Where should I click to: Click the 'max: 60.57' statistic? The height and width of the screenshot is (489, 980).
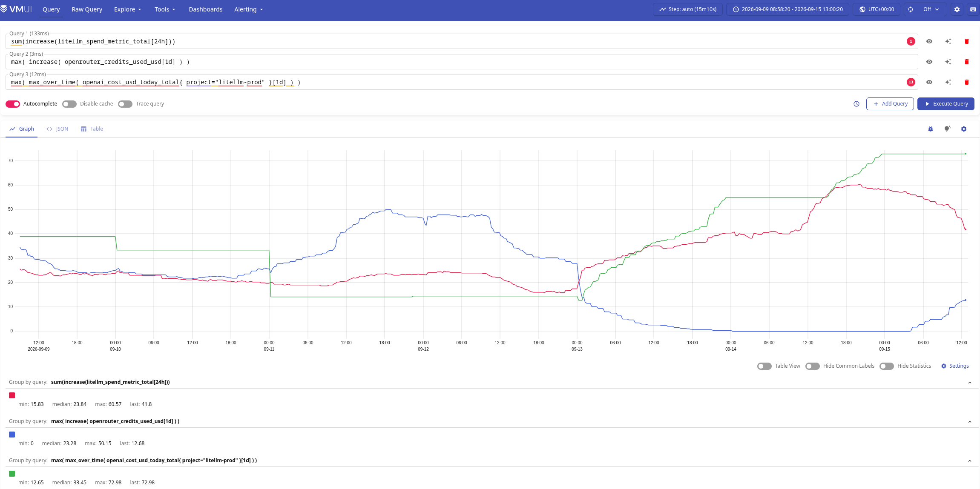click(x=108, y=404)
